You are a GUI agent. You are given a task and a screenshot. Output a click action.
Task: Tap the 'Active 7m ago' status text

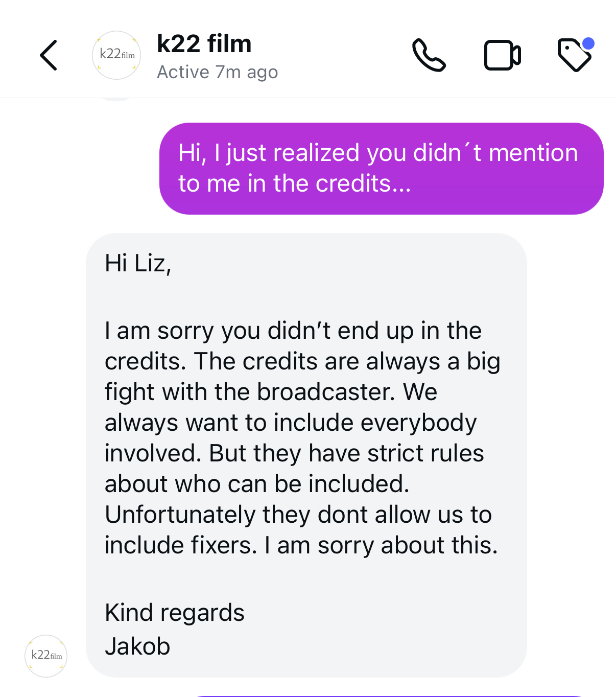(x=218, y=73)
